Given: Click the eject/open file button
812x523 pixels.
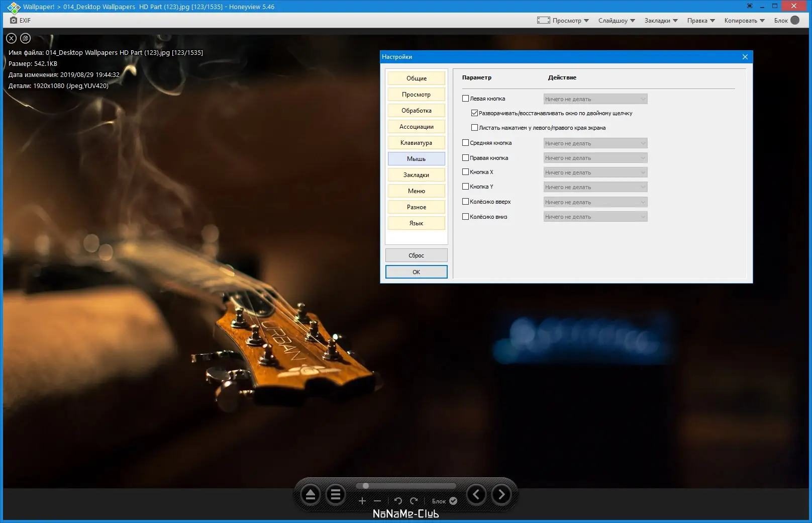Looking at the screenshot, I should (x=311, y=495).
